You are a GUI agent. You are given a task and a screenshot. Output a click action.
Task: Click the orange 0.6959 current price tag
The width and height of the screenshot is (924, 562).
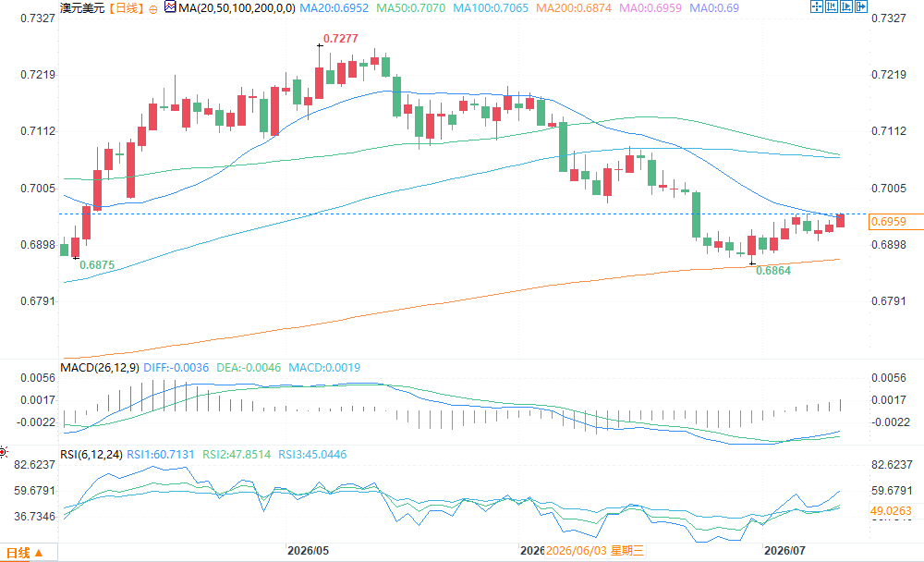pos(896,222)
